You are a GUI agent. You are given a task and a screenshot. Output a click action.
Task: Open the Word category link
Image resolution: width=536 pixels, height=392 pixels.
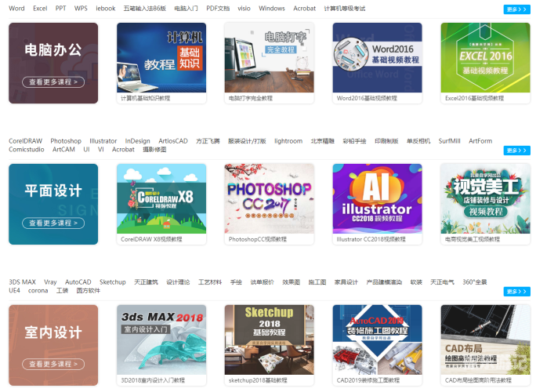pyautogui.click(x=16, y=8)
